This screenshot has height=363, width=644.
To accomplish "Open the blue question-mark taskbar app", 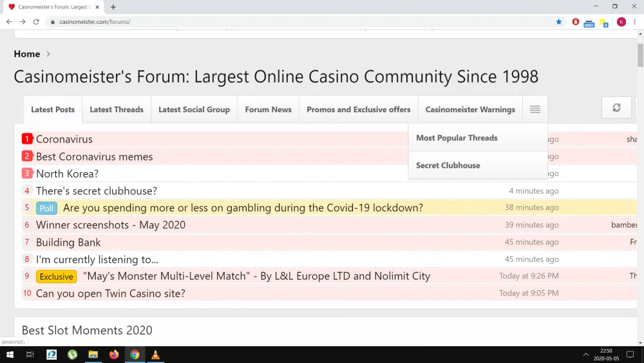I will (x=52, y=355).
